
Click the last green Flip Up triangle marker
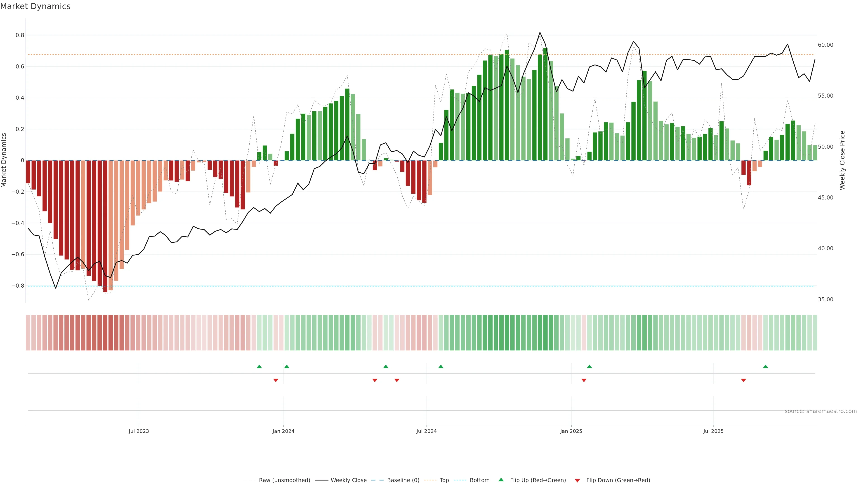[766, 366]
